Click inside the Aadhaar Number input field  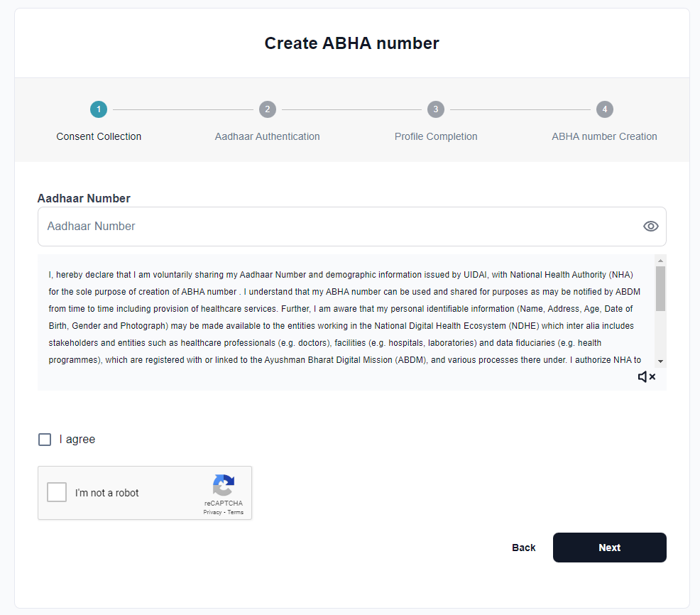pos(284,226)
